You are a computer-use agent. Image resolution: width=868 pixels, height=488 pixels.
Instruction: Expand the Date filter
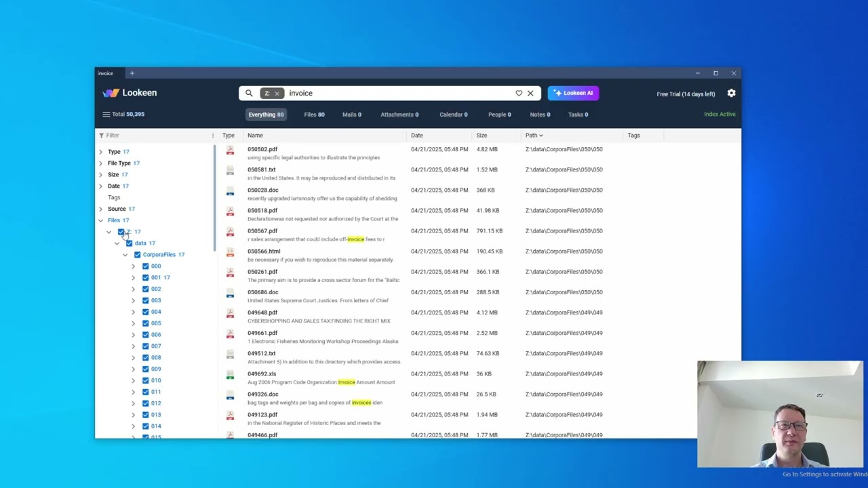[x=100, y=186]
